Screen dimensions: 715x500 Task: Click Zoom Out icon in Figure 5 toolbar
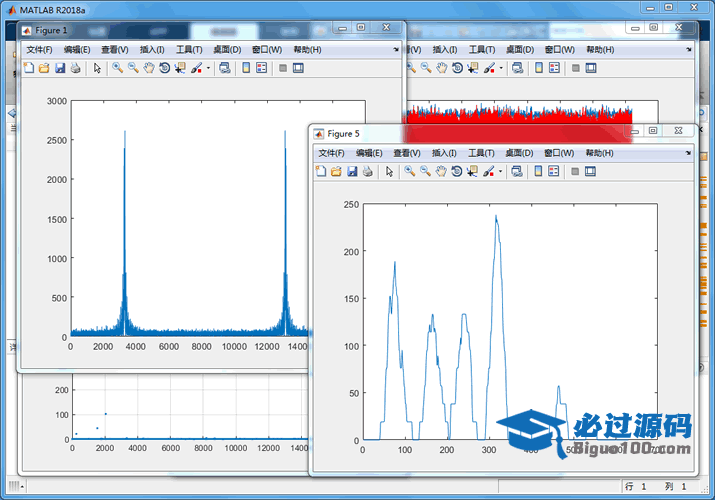pos(425,172)
